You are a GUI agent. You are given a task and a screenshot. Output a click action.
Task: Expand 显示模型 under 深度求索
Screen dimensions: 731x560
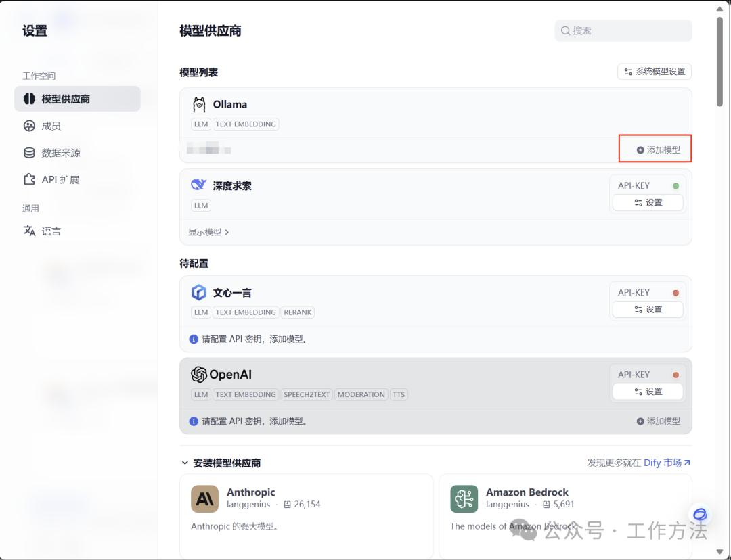tap(208, 232)
